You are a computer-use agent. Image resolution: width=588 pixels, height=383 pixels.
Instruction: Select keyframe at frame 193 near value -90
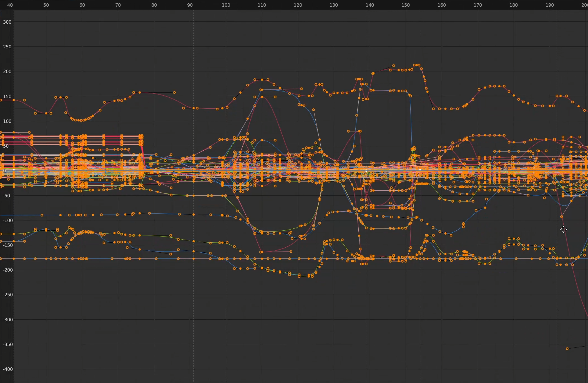pos(561,217)
